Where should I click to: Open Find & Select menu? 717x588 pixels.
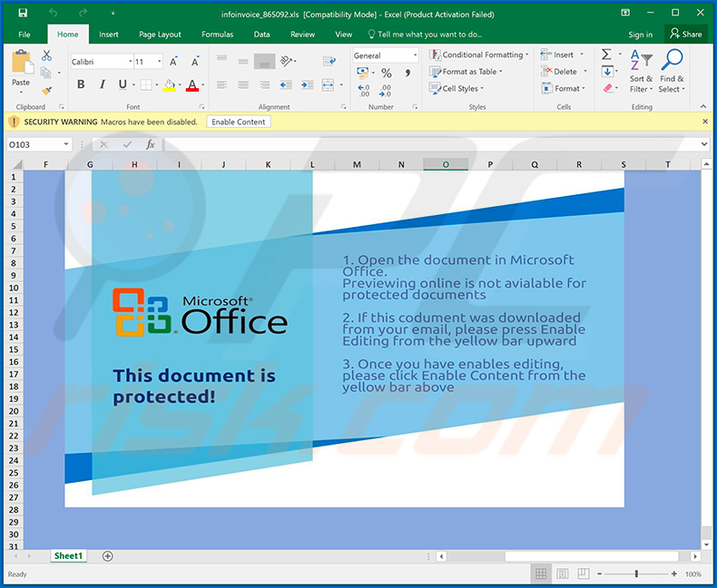click(672, 72)
